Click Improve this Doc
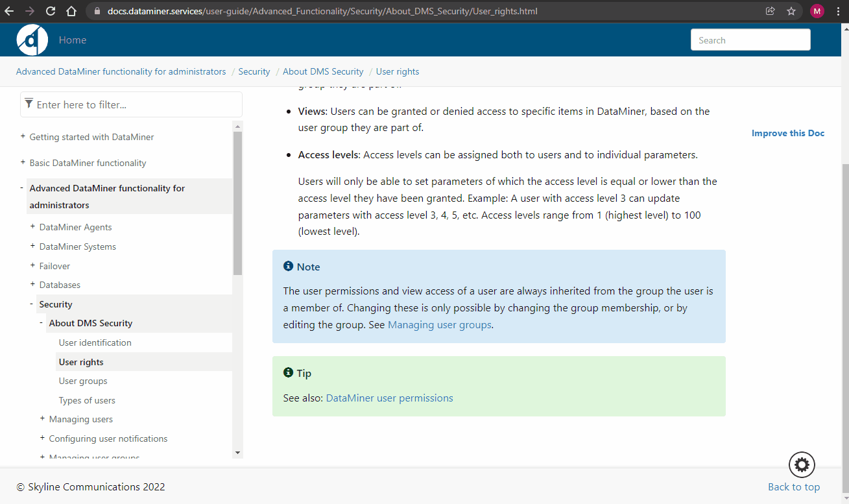 (x=788, y=133)
